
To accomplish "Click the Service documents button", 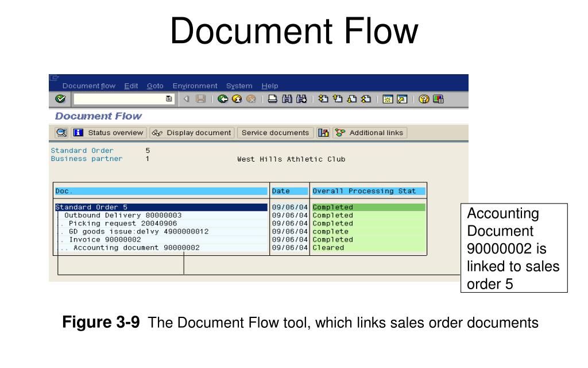I will click(275, 133).
